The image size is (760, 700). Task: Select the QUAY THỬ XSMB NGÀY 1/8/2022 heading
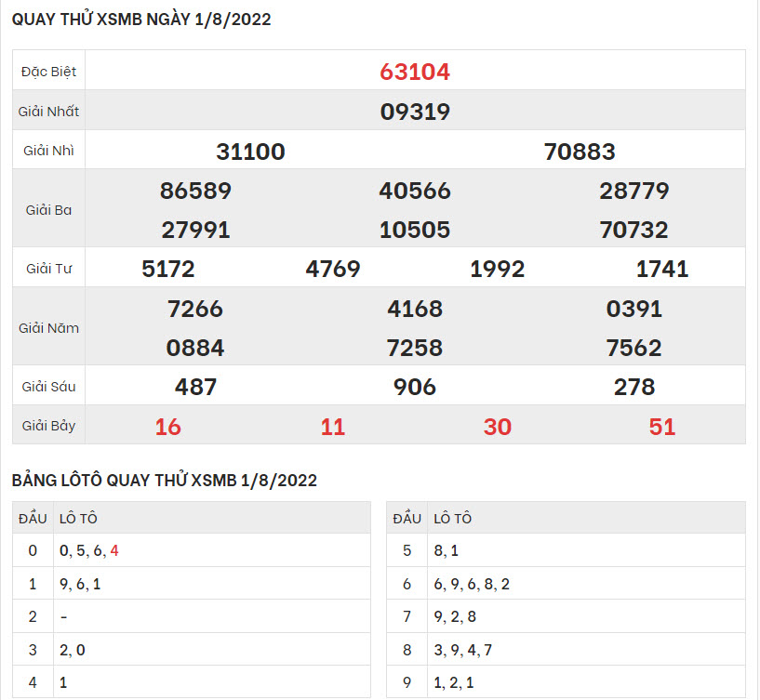[141, 20]
